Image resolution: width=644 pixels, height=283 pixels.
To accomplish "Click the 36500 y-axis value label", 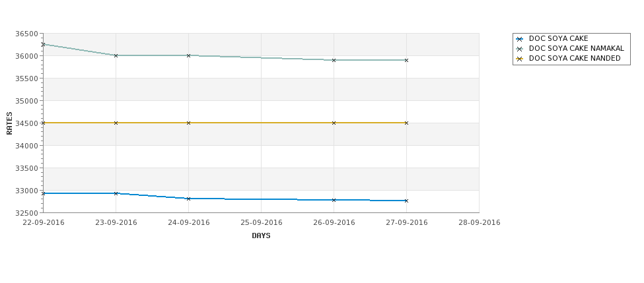I will 26,34.
